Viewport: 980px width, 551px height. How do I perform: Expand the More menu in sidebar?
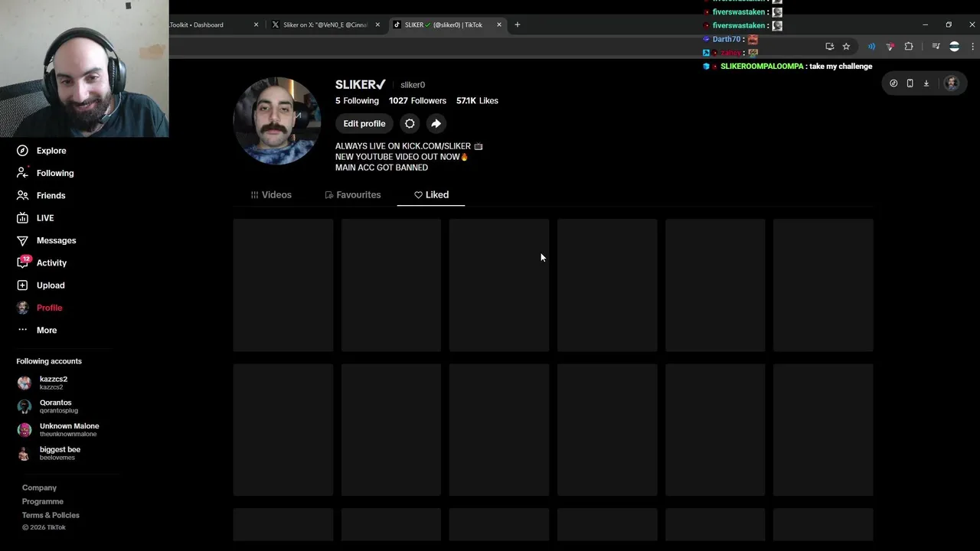click(37, 330)
